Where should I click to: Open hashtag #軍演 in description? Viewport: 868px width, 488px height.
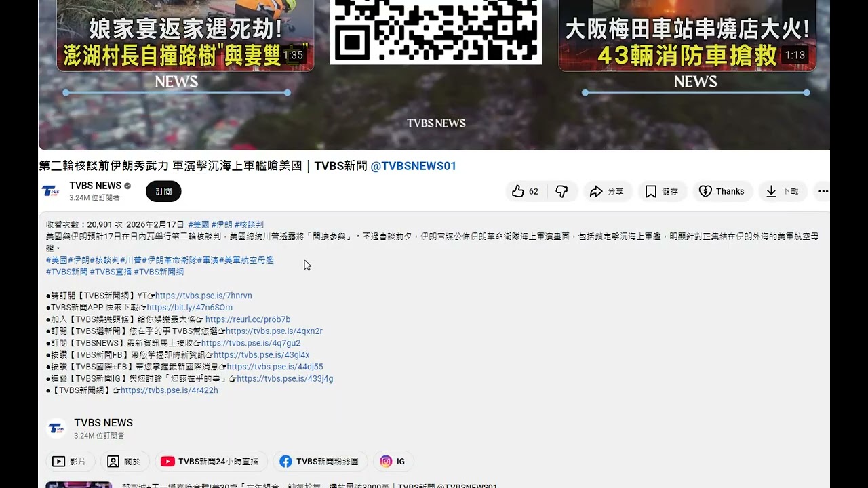208,260
